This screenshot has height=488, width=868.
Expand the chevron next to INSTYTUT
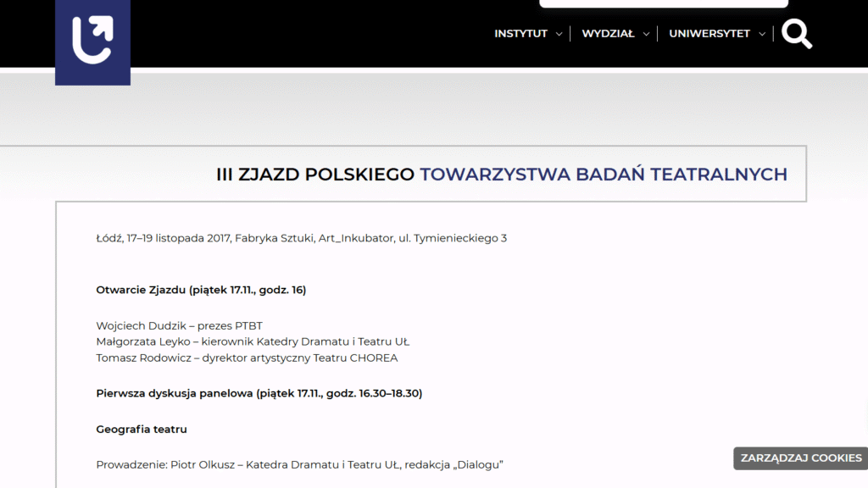tap(559, 35)
